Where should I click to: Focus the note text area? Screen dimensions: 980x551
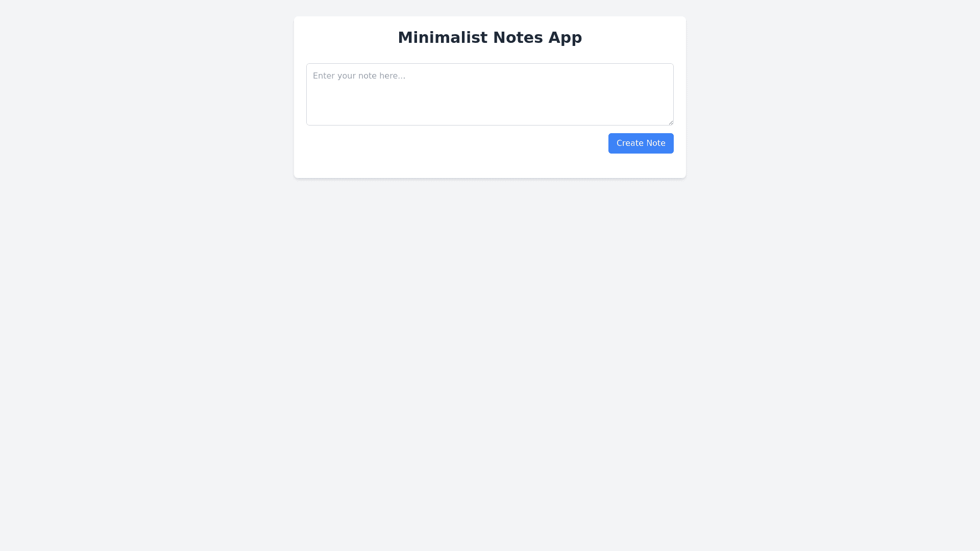(489, 94)
